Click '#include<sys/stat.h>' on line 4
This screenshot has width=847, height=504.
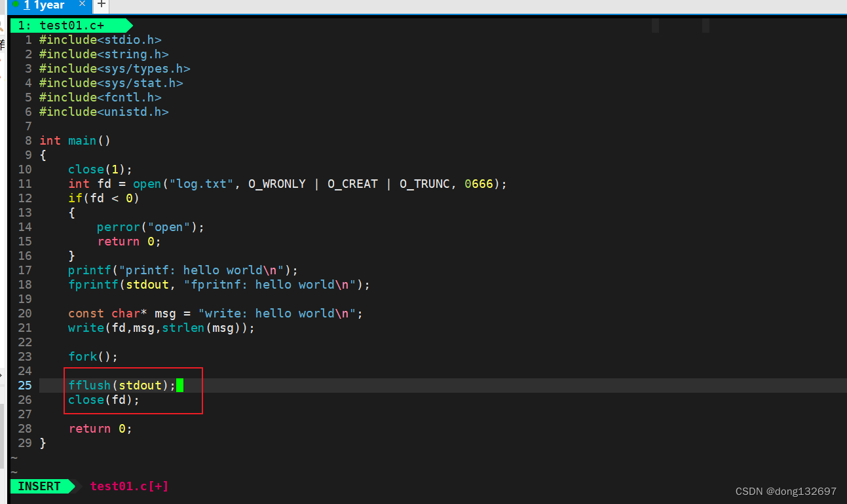click(x=111, y=83)
